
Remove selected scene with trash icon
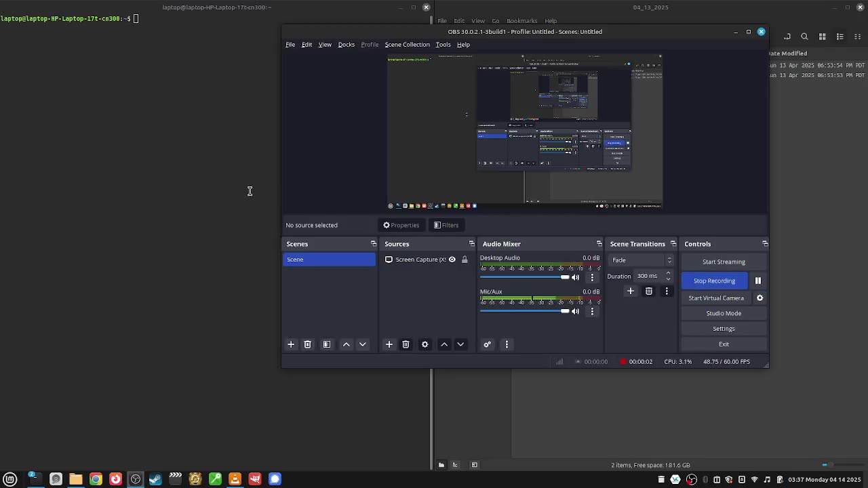pyautogui.click(x=307, y=344)
